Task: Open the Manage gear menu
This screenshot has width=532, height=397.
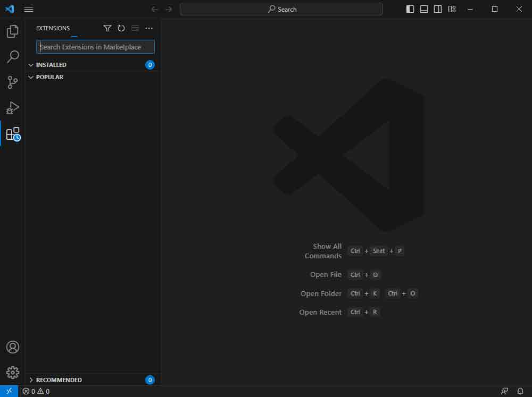Action: coord(13,372)
